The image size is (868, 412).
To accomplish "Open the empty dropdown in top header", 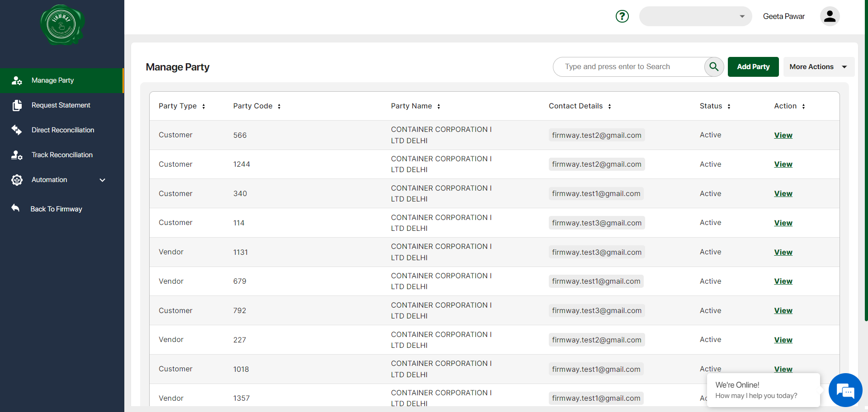I will tap(695, 16).
